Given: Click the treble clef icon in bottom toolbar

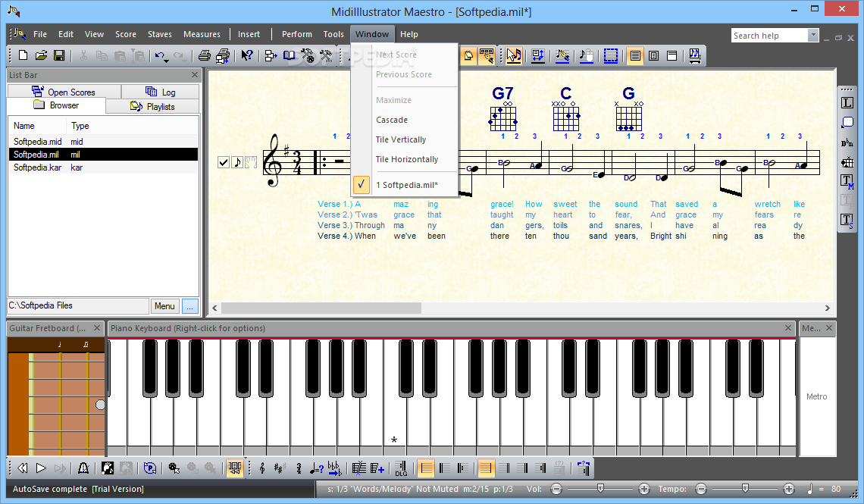Looking at the screenshot, I should 262,468.
